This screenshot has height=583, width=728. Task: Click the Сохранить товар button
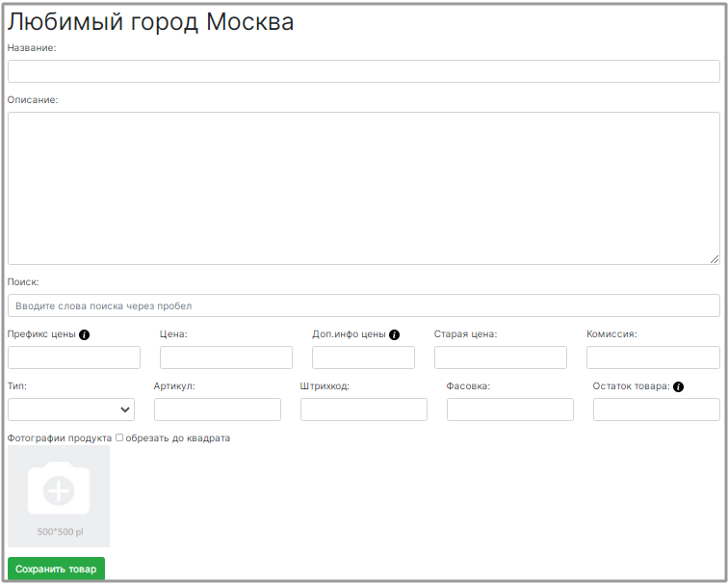point(56,569)
